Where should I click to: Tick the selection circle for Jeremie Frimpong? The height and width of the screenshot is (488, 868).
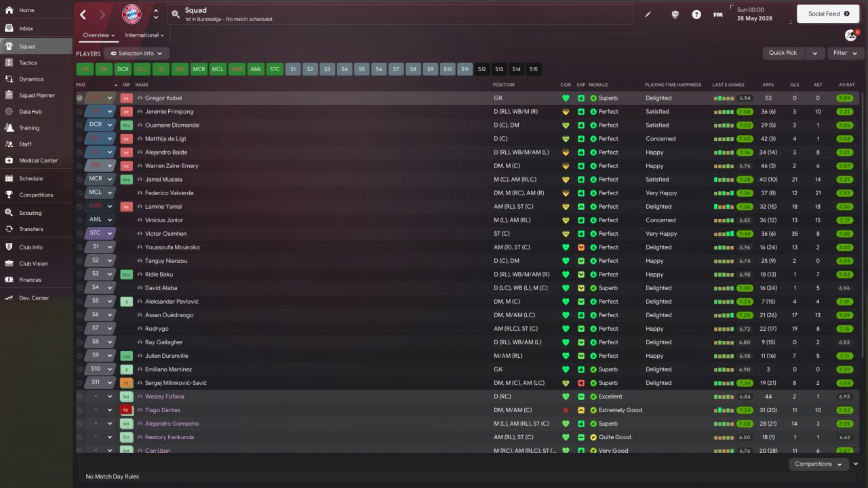click(80, 112)
